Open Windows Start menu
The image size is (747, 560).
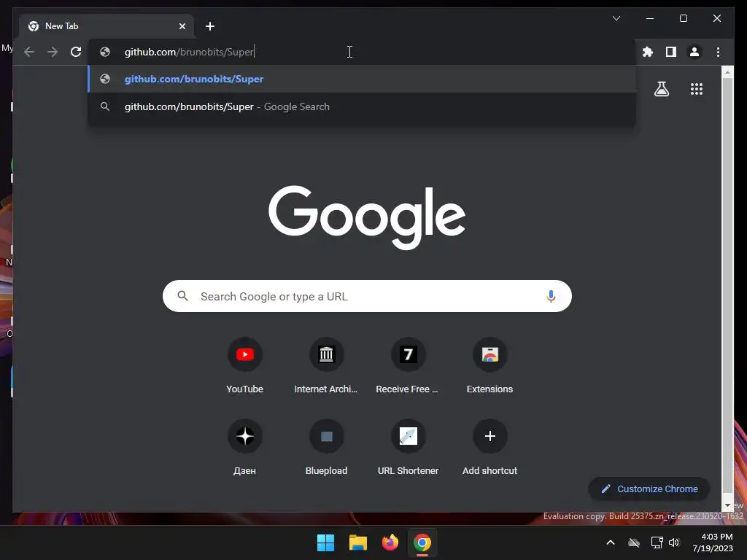[x=326, y=542]
